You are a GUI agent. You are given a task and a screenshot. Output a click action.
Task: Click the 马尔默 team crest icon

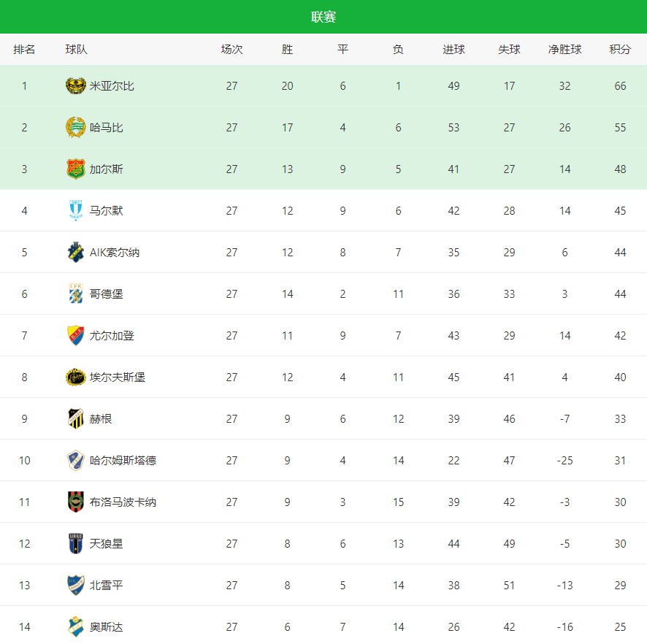click(76, 211)
